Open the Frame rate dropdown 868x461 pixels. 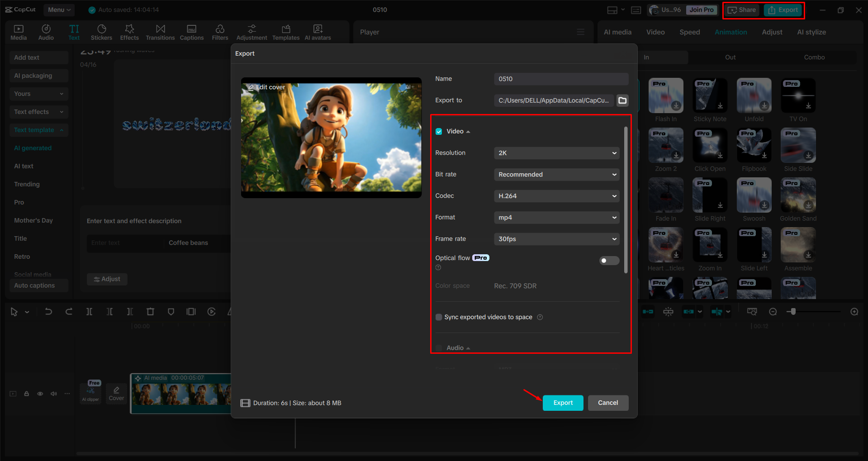[x=556, y=239]
